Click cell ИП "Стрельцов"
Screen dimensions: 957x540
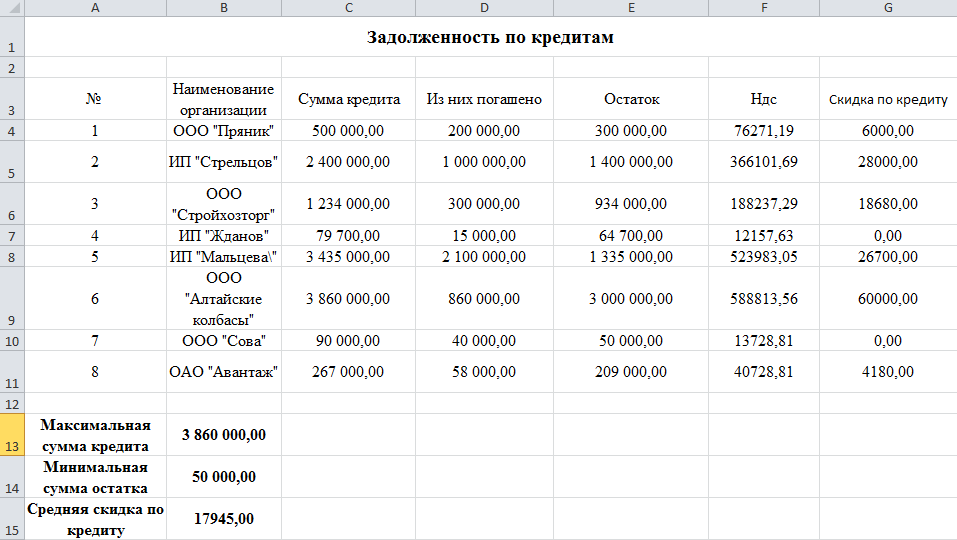click(x=224, y=162)
